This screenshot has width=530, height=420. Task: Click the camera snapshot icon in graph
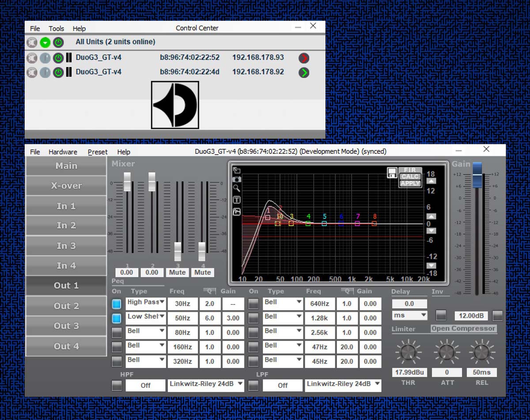click(x=237, y=179)
